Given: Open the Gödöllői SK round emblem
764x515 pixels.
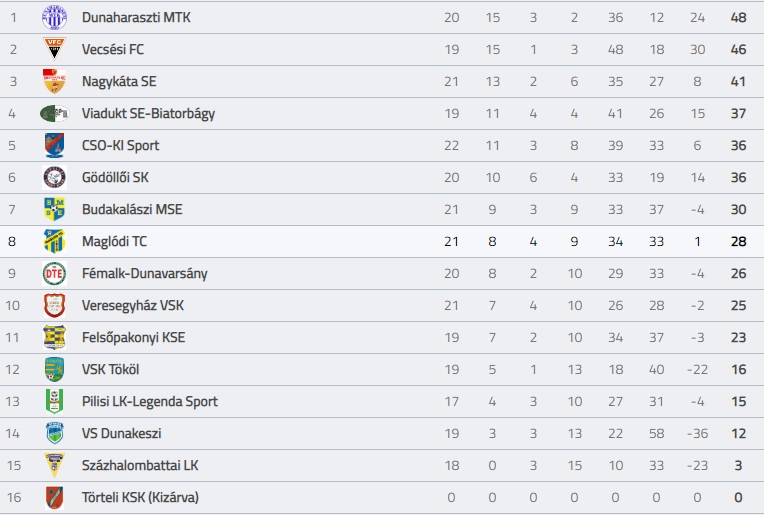Looking at the screenshot, I should [x=54, y=177].
